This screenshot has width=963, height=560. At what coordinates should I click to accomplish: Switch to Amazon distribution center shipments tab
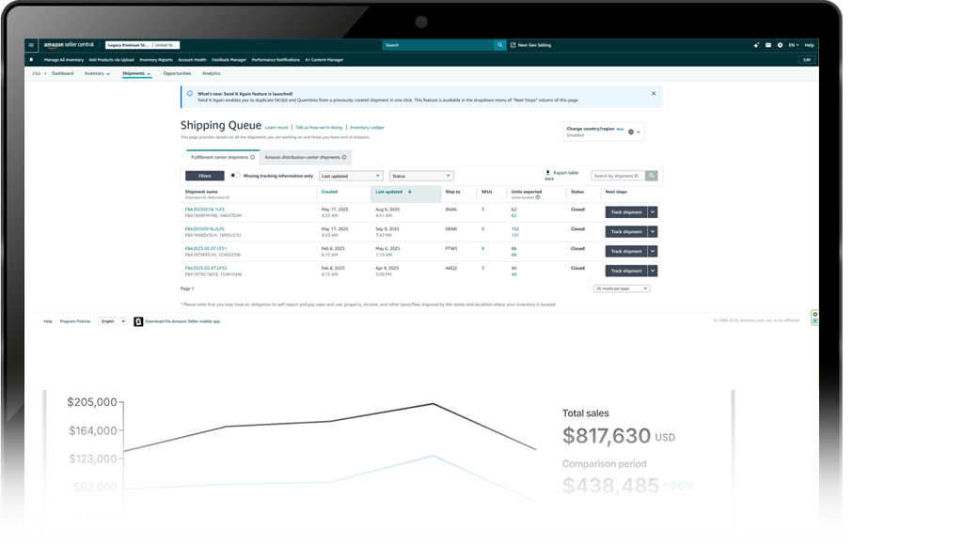(x=306, y=157)
